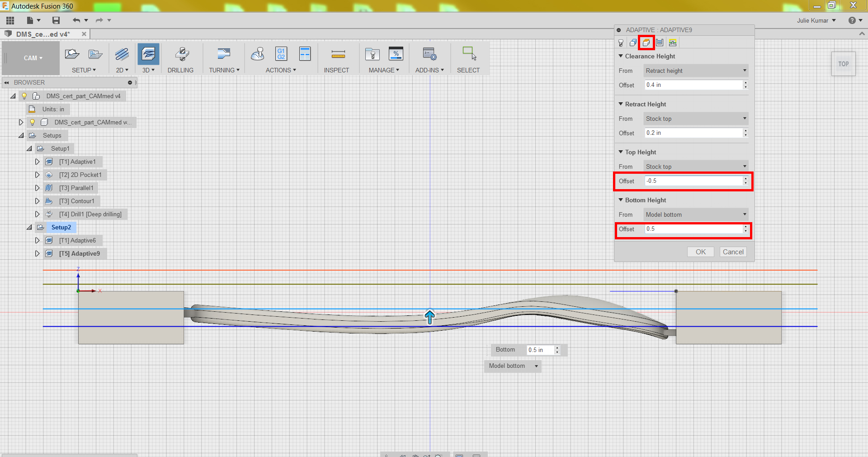Open Bottom Height From dropdown showing Model bottom
Viewport: 868px width, 457px height.
696,214
